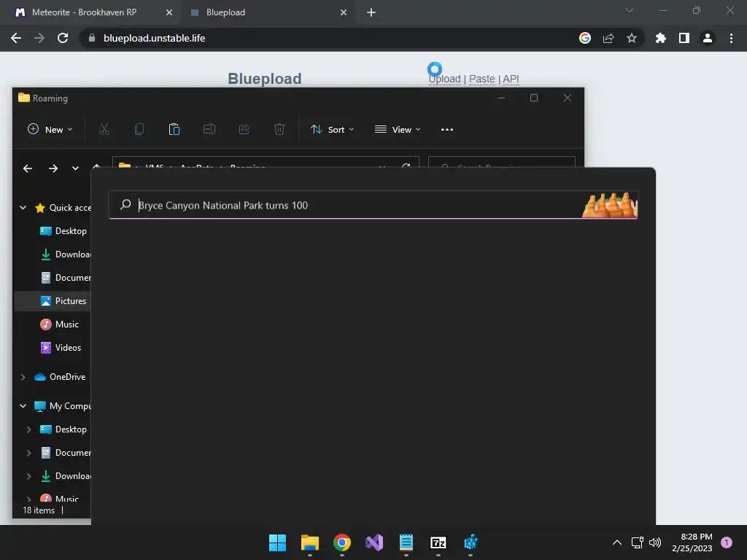
Task: Open 7-Zip from taskbar
Action: coord(438,542)
